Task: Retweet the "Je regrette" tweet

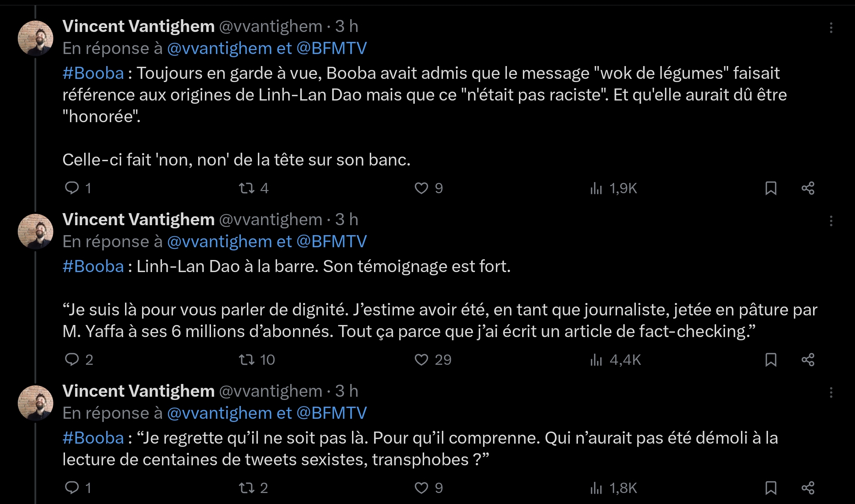Action: [x=247, y=488]
